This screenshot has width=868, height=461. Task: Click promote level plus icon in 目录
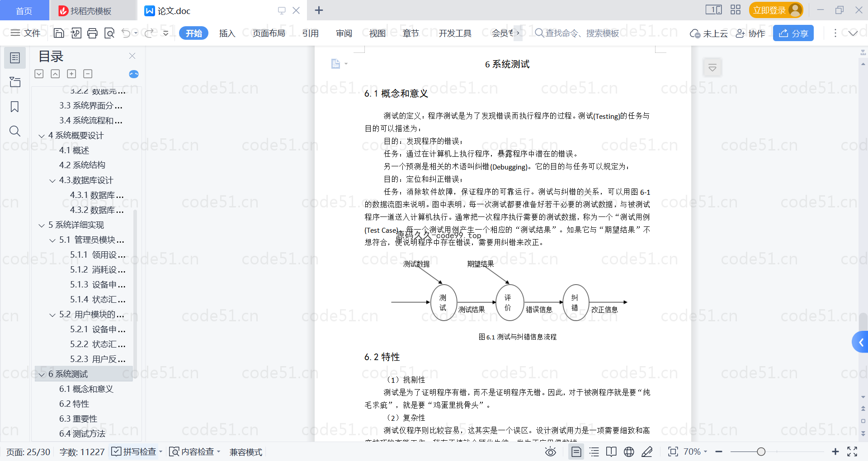(71, 74)
